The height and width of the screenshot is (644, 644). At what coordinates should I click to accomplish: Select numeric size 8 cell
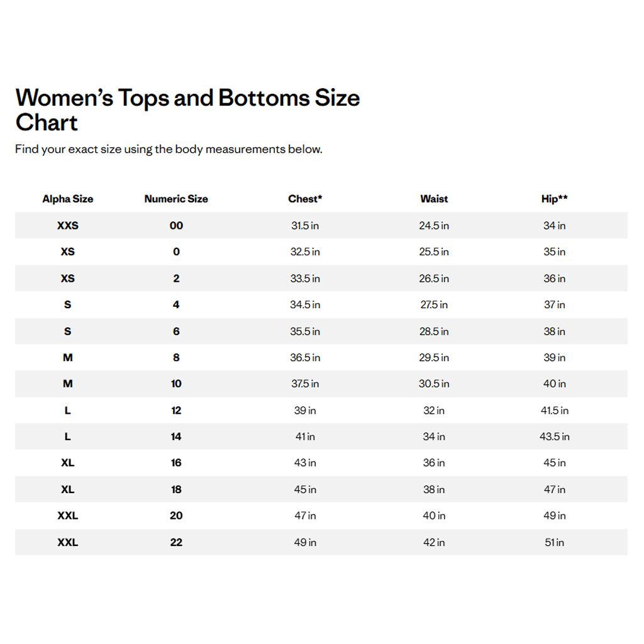pyautogui.click(x=176, y=358)
